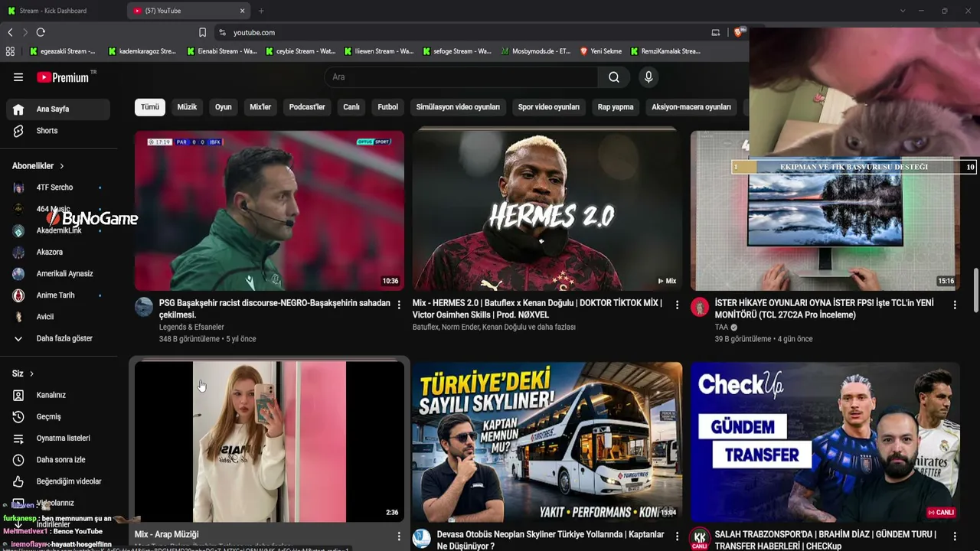980x551 pixels.
Task: Filter the feed by Futbol
Action: pyautogui.click(x=388, y=107)
